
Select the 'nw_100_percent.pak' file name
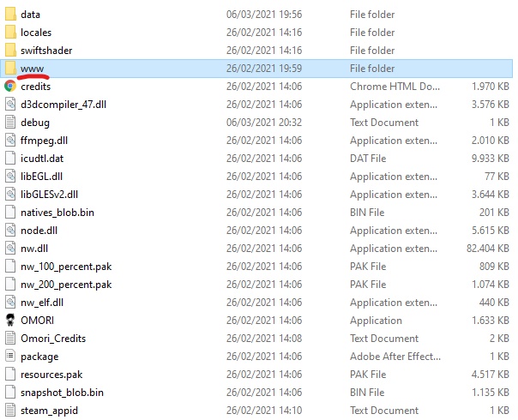[66, 267]
